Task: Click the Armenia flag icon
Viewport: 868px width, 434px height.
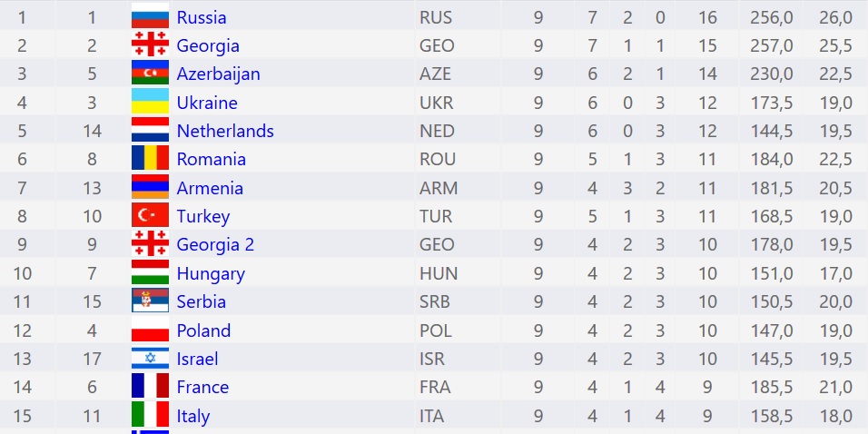Action: tap(150, 186)
